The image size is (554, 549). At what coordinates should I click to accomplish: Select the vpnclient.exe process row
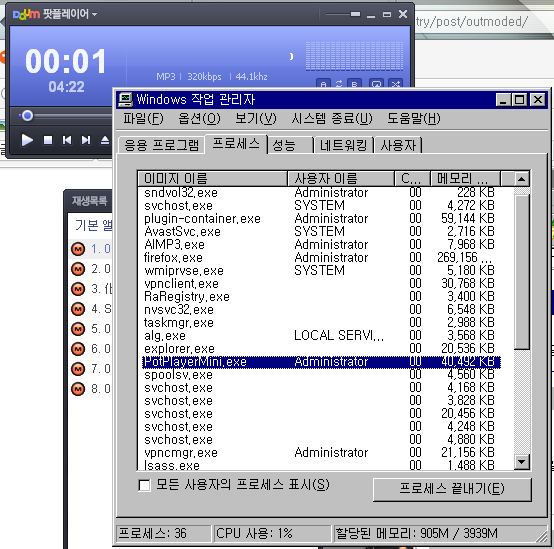[321, 284]
